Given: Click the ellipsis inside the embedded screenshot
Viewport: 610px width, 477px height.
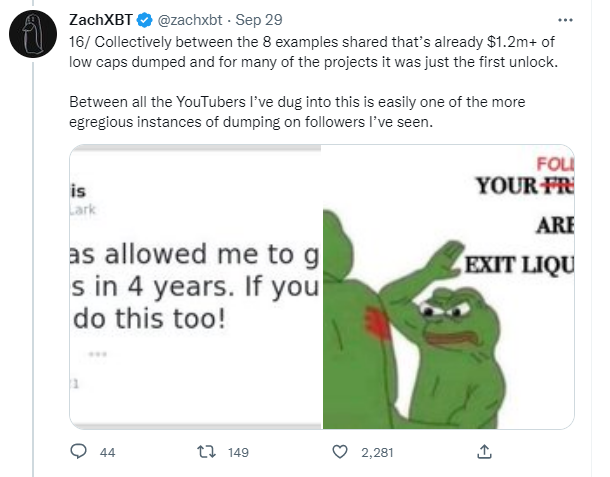Looking at the screenshot, I should [97, 354].
